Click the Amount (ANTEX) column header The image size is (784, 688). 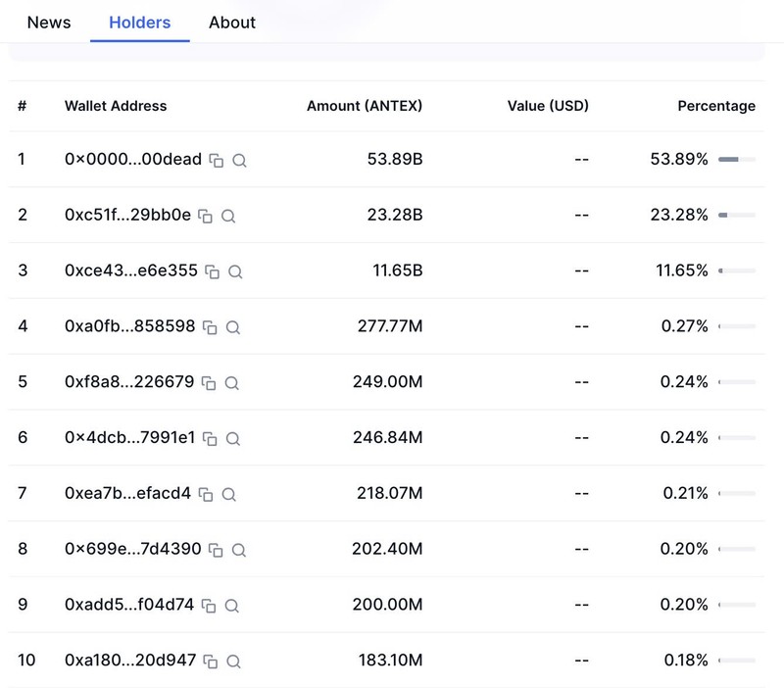tap(365, 106)
